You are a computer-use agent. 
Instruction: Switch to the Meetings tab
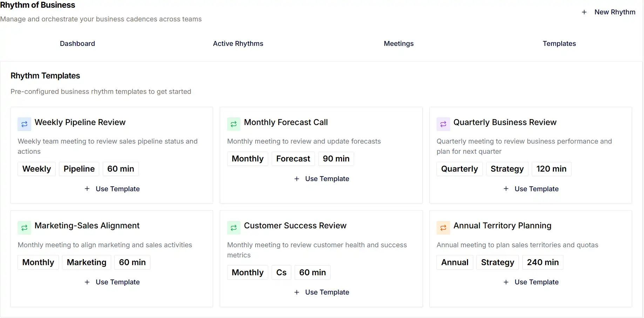(399, 43)
